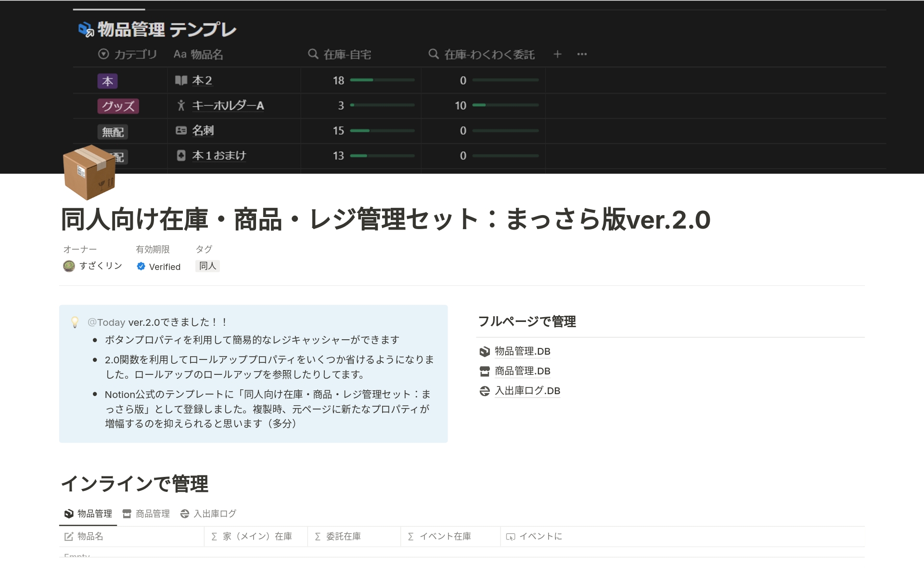
Task: Click the lightbulb icon in the callout box
Action: (x=76, y=322)
